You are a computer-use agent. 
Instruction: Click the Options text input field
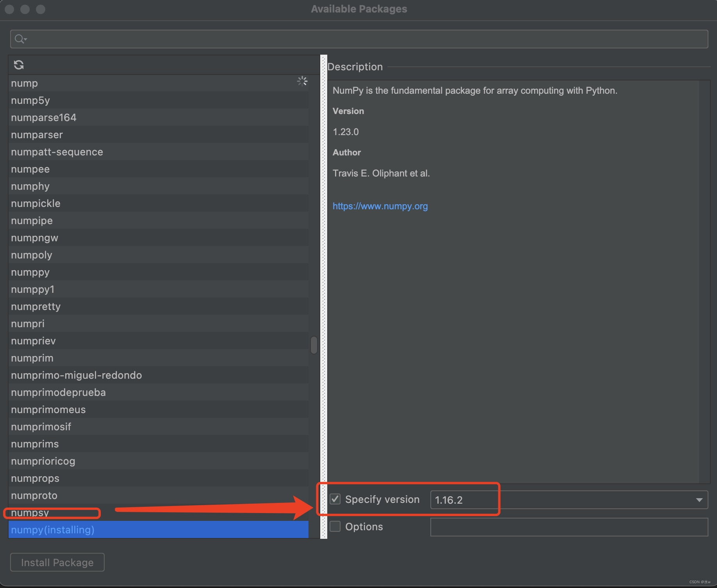569,527
